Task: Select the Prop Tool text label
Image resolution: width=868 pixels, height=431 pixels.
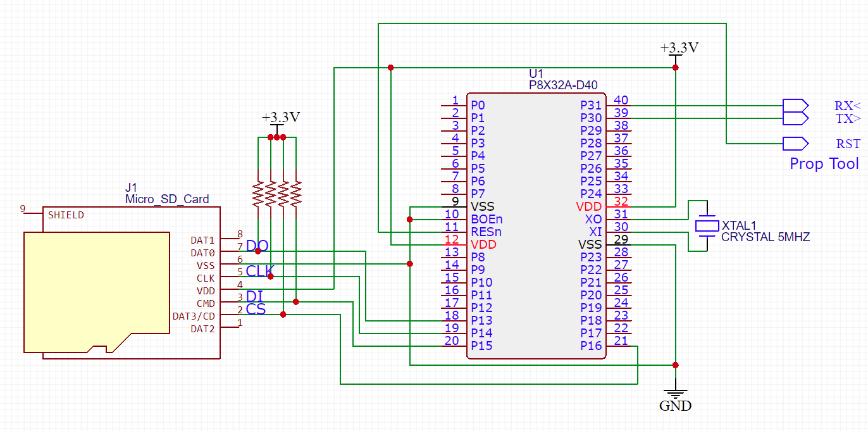Action: pyautogui.click(x=824, y=164)
